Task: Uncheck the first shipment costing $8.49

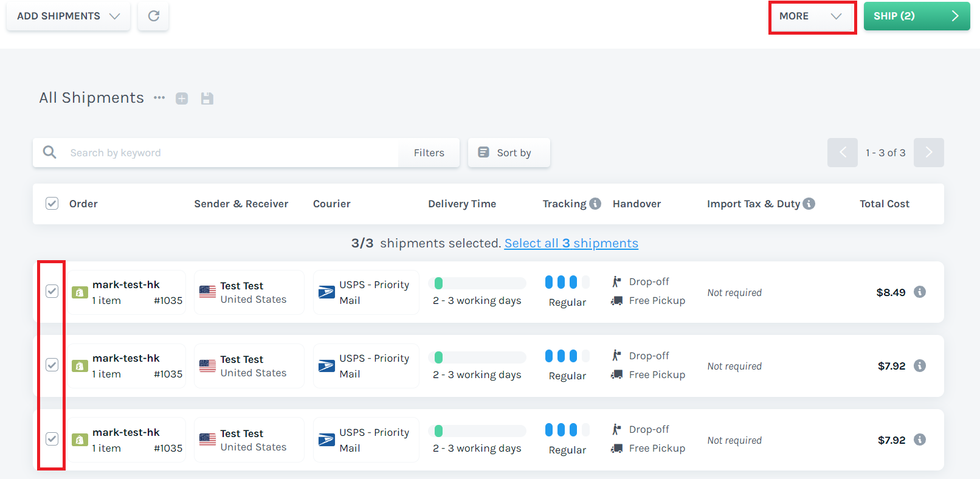Action: click(x=52, y=291)
